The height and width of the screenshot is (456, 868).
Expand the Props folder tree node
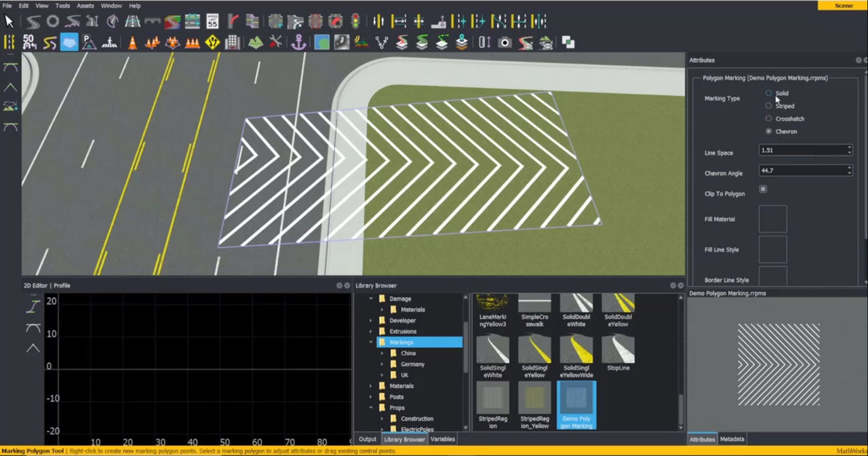tap(370, 408)
